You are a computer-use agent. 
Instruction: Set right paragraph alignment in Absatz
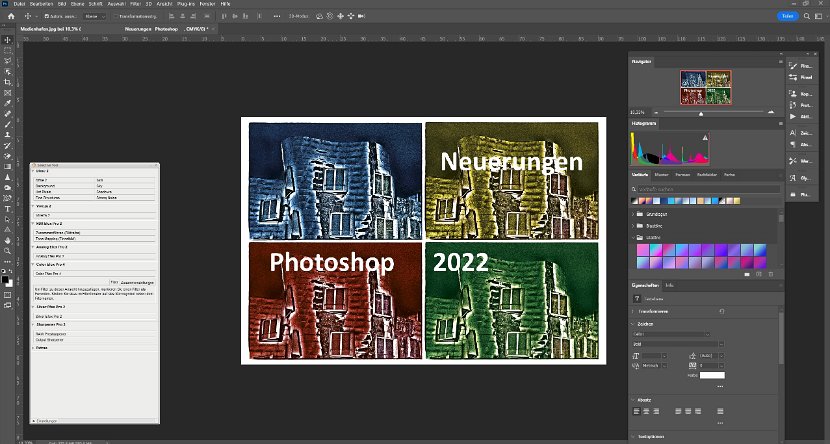tap(656, 411)
